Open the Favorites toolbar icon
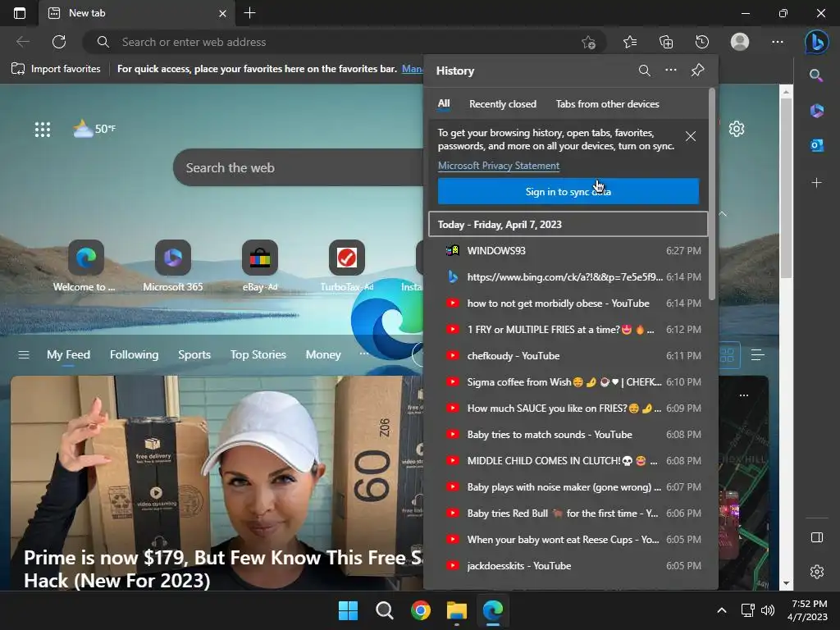 click(630, 42)
